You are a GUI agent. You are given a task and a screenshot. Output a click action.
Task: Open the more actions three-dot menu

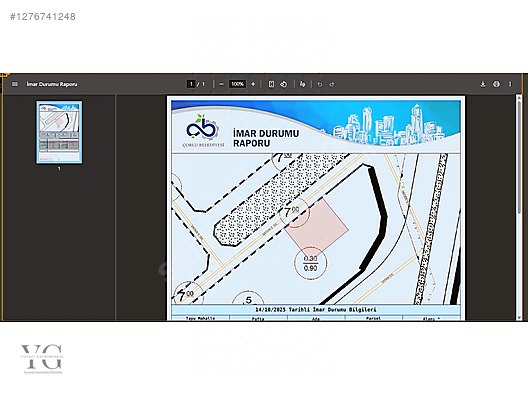(510, 84)
